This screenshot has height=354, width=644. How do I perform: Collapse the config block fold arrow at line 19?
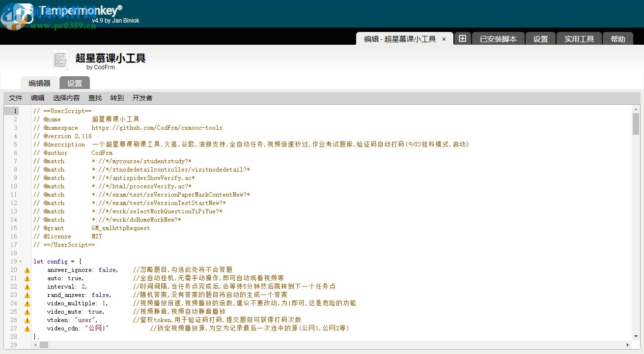(x=21, y=262)
